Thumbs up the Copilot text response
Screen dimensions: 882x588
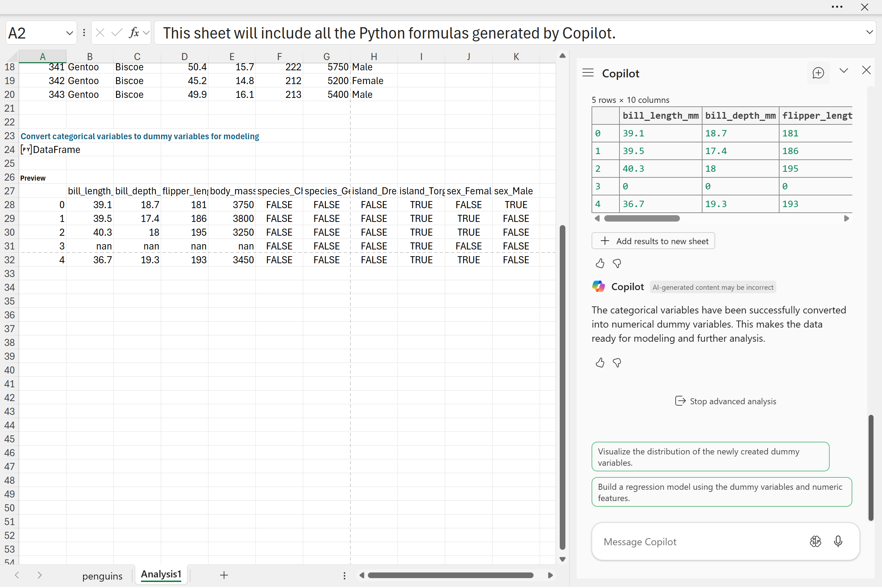[600, 363]
